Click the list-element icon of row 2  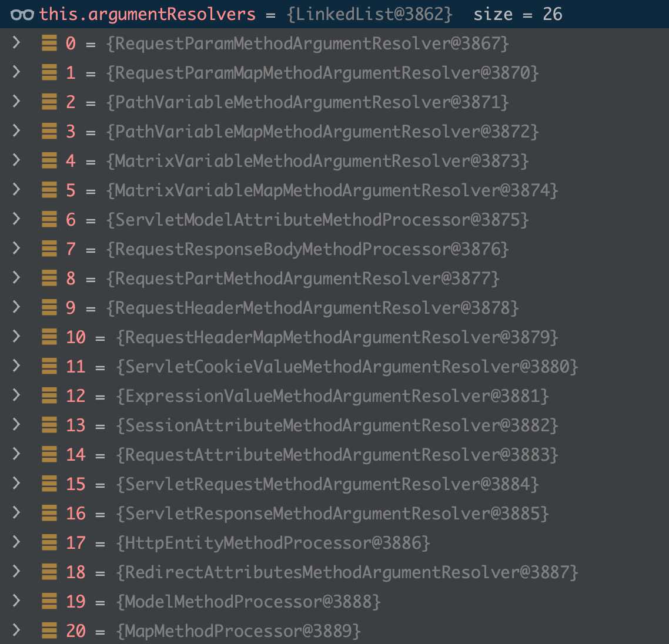tap(49, 102)
